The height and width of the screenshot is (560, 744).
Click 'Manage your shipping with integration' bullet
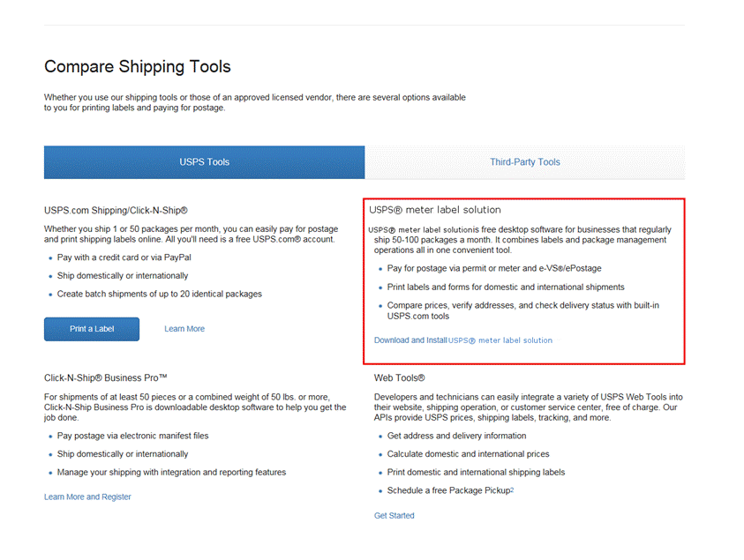coord(171,473)
